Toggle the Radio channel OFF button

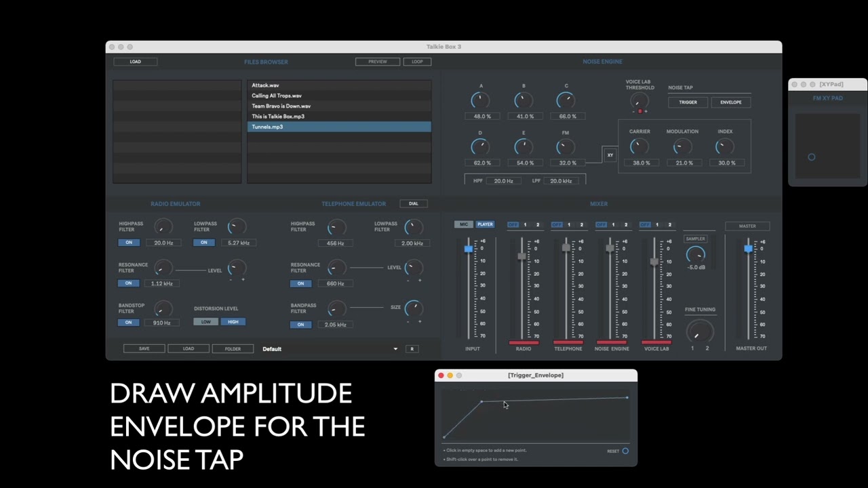[x=513, y=225]
